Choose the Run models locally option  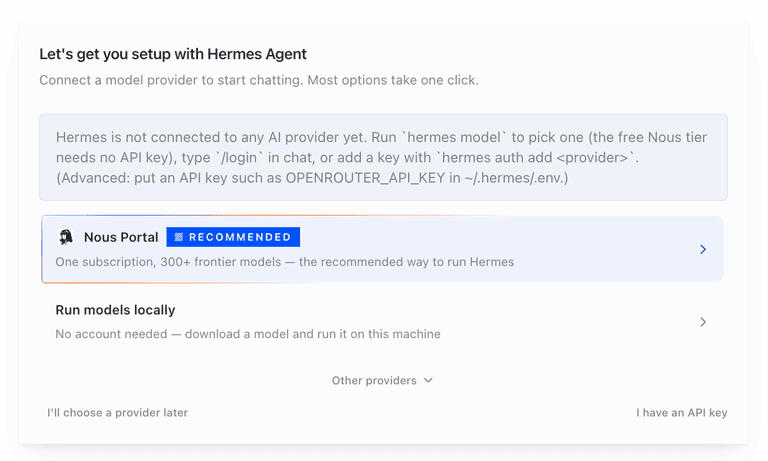pos(383,322)
